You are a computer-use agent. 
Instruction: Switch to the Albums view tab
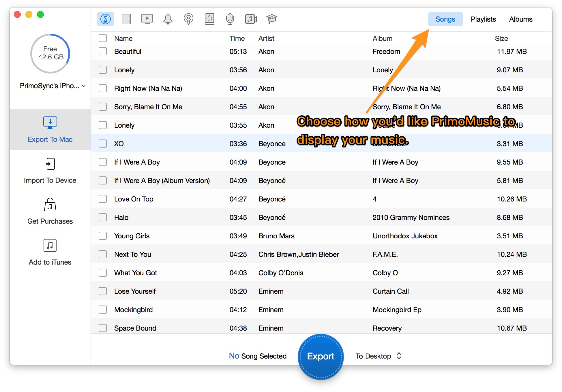[521, 19]
